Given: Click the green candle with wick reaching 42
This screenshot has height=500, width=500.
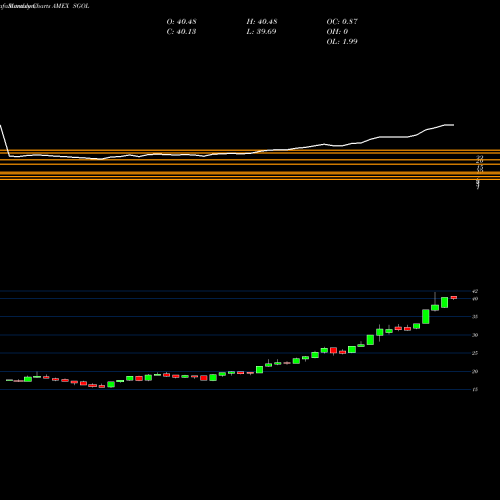Looking at the screenshot, I should 435,307.
